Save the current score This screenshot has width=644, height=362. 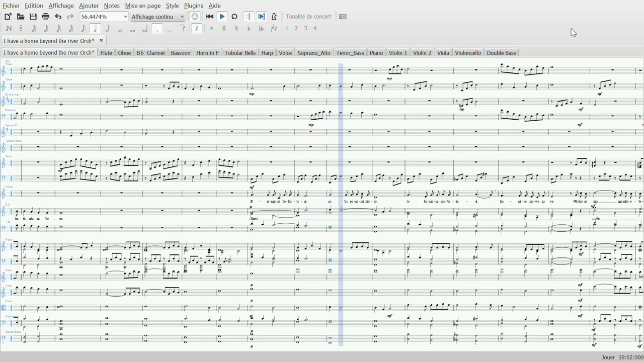click(x=33, y=17)
